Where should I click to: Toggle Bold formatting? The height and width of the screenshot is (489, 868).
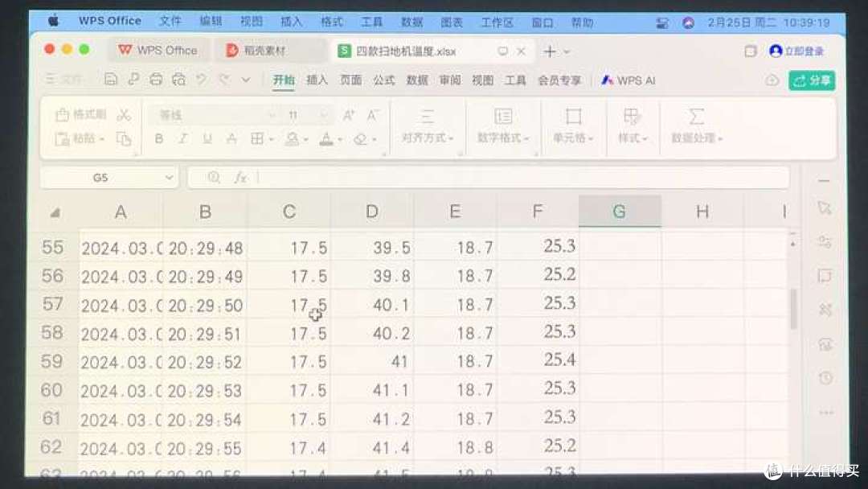pyautogui.click(x=159, y=138)
